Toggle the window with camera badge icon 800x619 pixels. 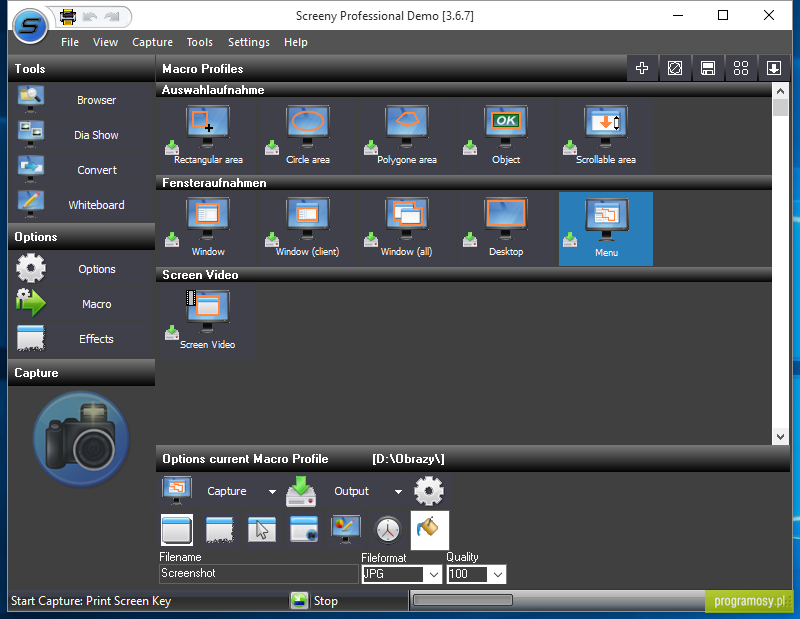304,529
